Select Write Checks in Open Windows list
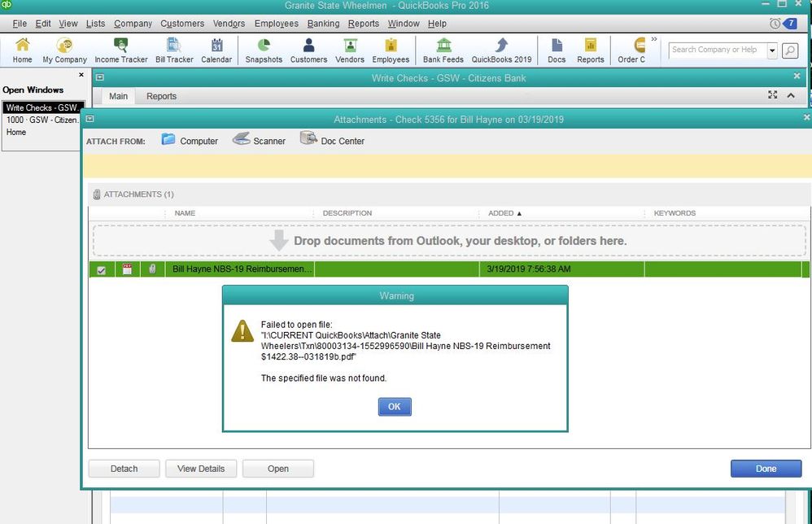 [43, 107]
